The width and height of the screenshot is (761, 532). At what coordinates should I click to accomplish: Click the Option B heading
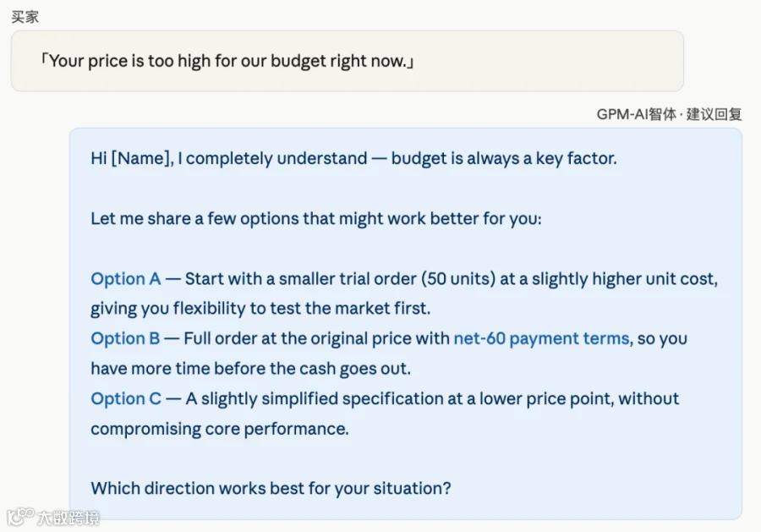pos(125,338)
